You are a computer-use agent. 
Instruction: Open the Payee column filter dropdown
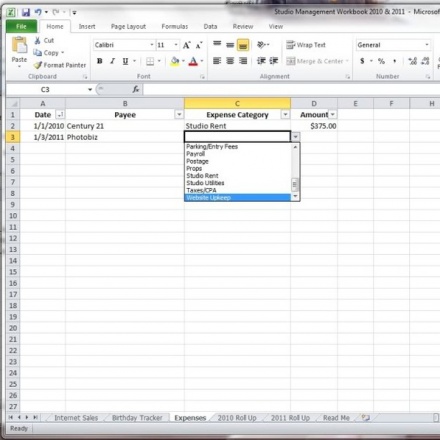[179, 115]
